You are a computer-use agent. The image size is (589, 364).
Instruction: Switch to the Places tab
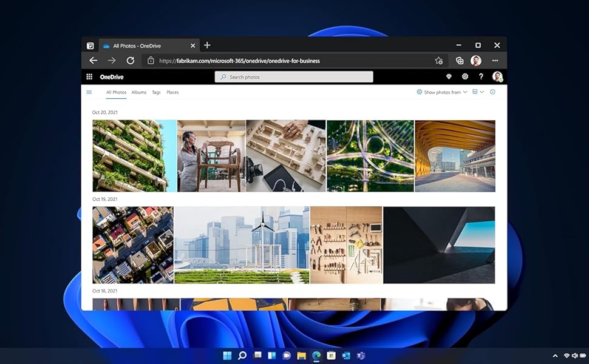pos(172,92)
